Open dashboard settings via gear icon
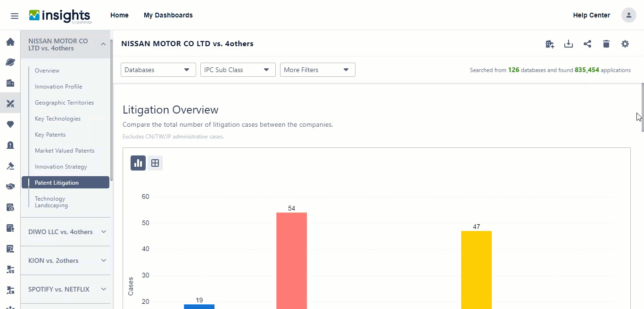 (x=625, y=43)
